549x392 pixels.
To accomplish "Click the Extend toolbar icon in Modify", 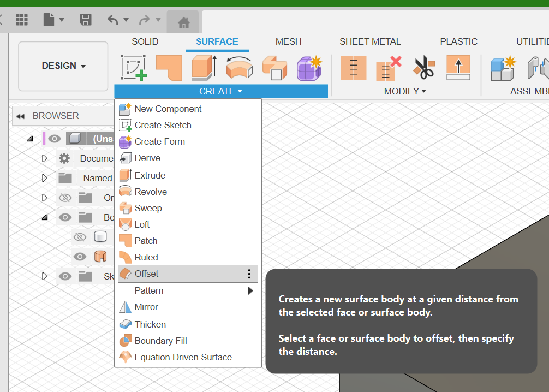I will click(x=458, y=68).
